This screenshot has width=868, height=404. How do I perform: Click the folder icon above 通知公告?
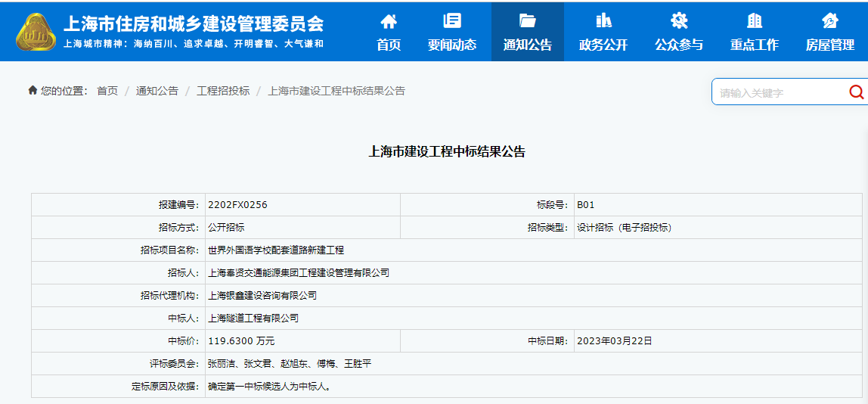[x=528, y=20]
